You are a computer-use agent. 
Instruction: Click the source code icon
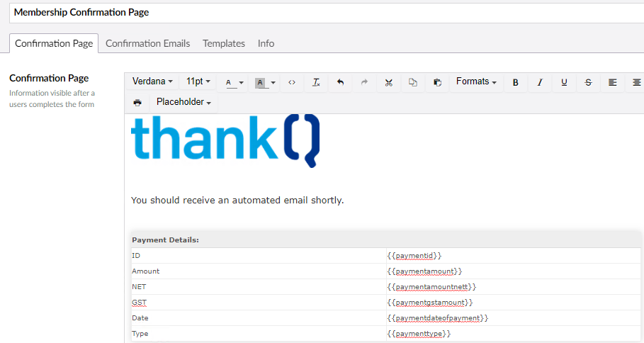(292, 83)
